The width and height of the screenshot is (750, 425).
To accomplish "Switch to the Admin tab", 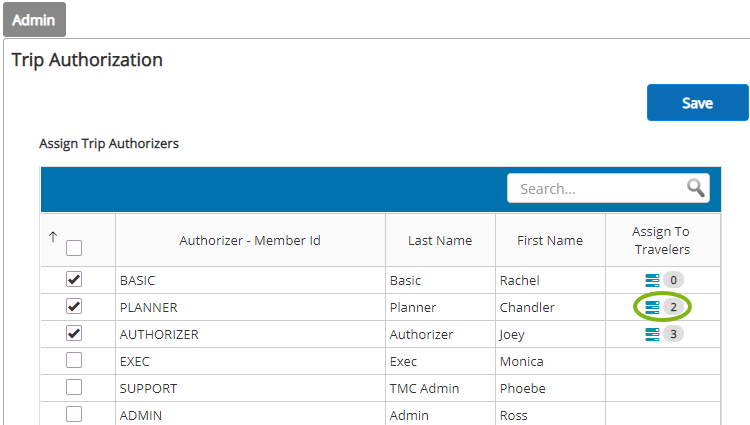I will [34, 20].
